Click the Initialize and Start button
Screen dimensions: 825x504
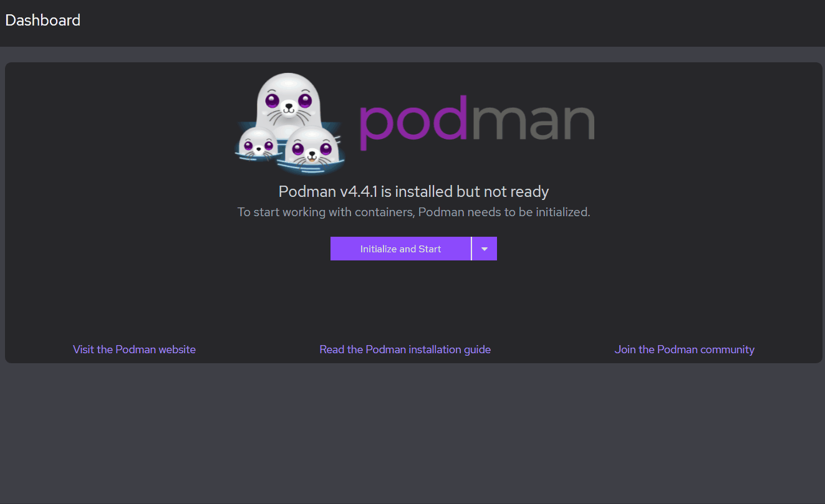pos(400,249)
